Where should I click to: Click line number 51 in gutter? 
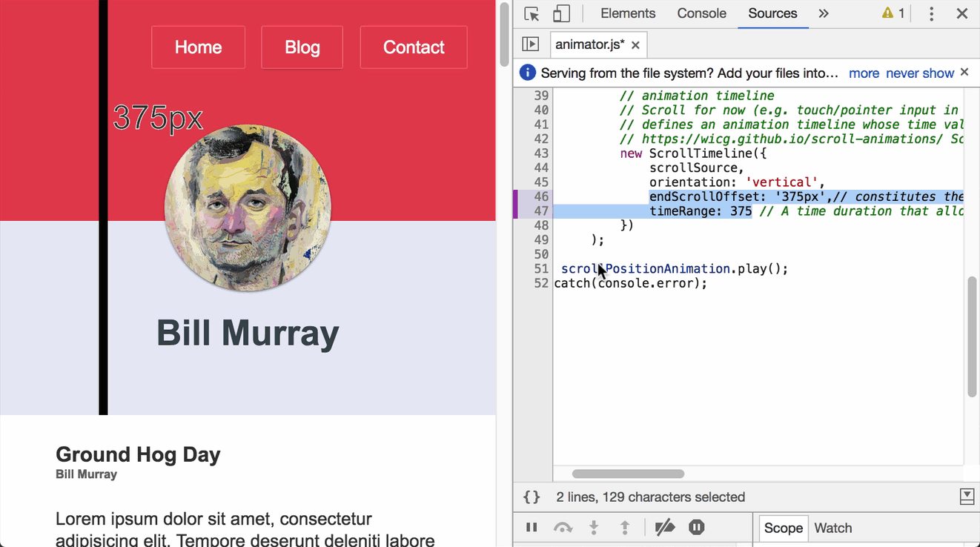pos(540,269)
